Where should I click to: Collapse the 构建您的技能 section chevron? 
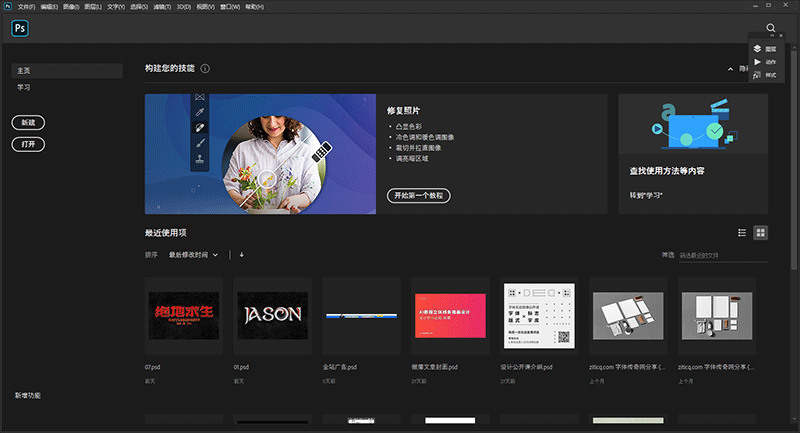click(x=730, y=69)
